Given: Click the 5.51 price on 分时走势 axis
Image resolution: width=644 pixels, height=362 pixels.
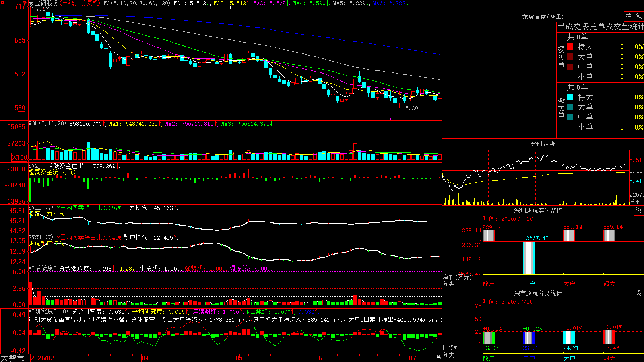Looking at the screenshot, I should pyautogui.click(x=636, y=160).
